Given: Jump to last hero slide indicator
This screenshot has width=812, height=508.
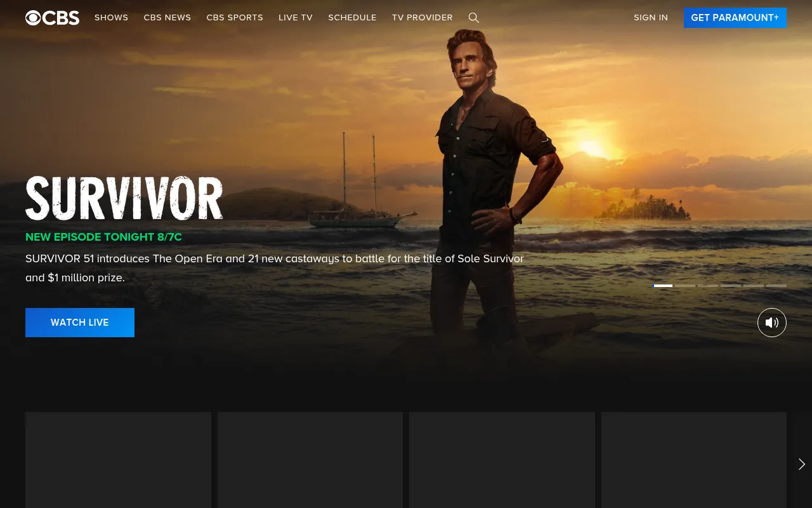Looking at the screenshot, I should pyautogui.click(x=776, y=286).
